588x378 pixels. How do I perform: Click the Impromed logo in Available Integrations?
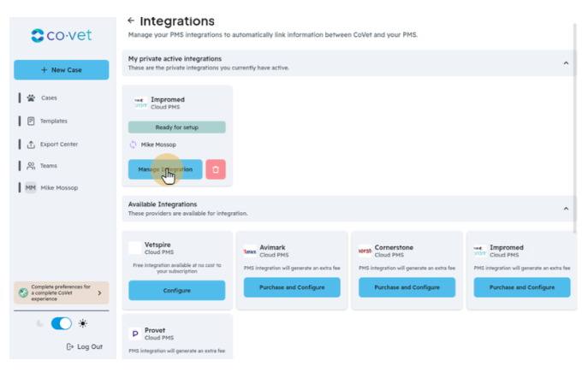[480, 251]
